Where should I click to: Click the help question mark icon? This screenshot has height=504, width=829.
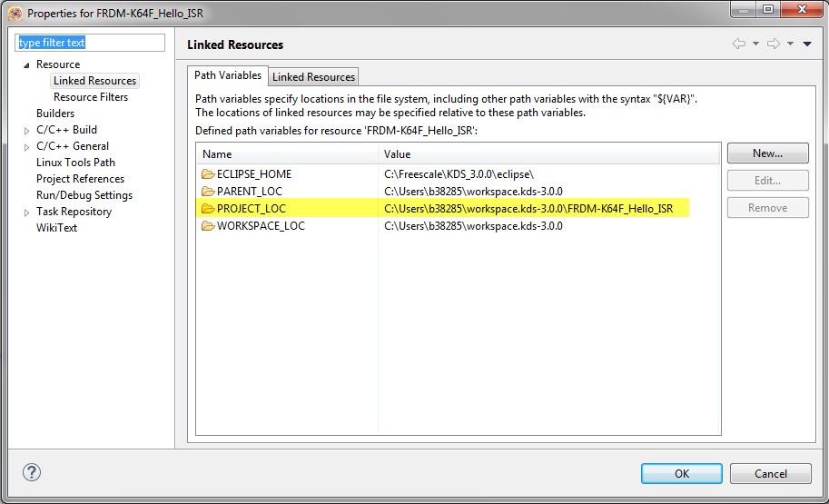pos(32,472)
